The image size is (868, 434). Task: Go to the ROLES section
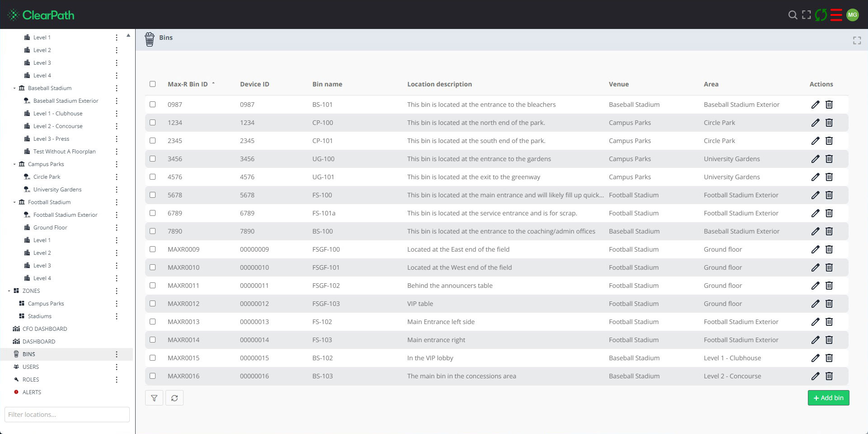(x=31, y=380)
